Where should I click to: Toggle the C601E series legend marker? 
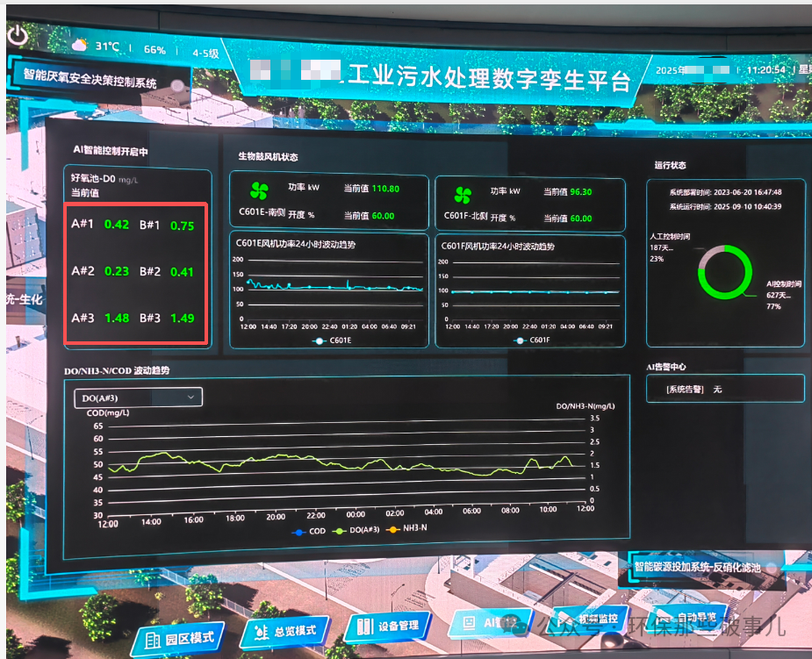point(319,340)
